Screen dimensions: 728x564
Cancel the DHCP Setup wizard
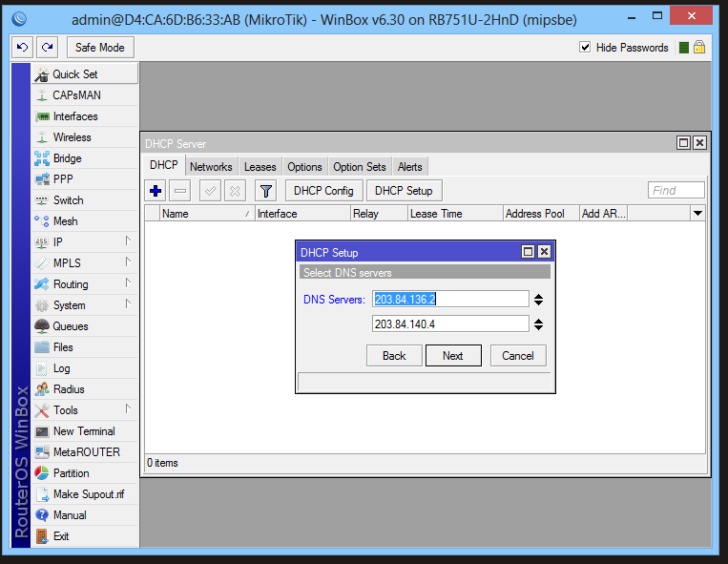518,356
